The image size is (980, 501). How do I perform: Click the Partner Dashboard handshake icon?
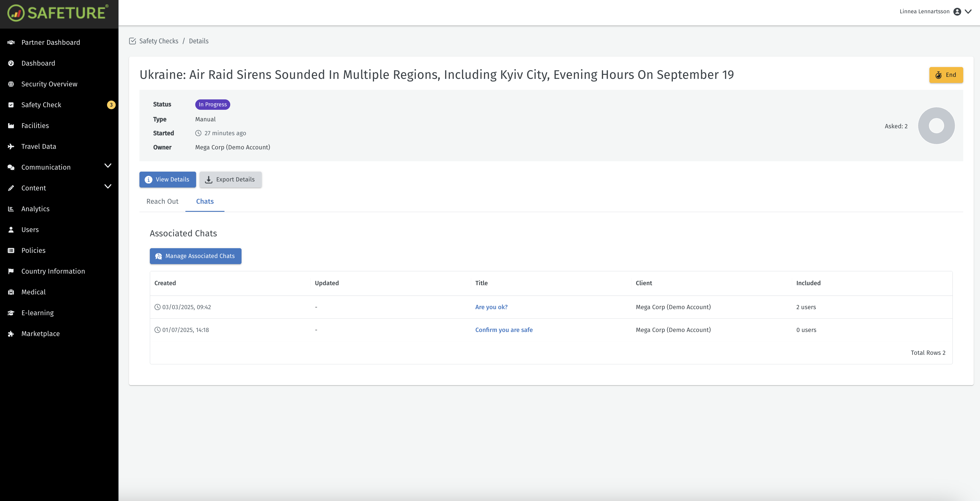coord(11,42)
